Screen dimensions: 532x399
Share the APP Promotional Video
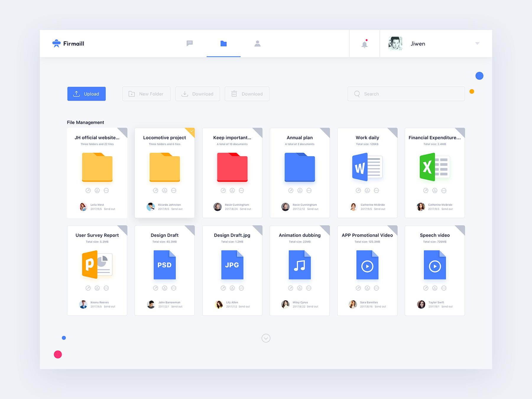coord(358,288)
